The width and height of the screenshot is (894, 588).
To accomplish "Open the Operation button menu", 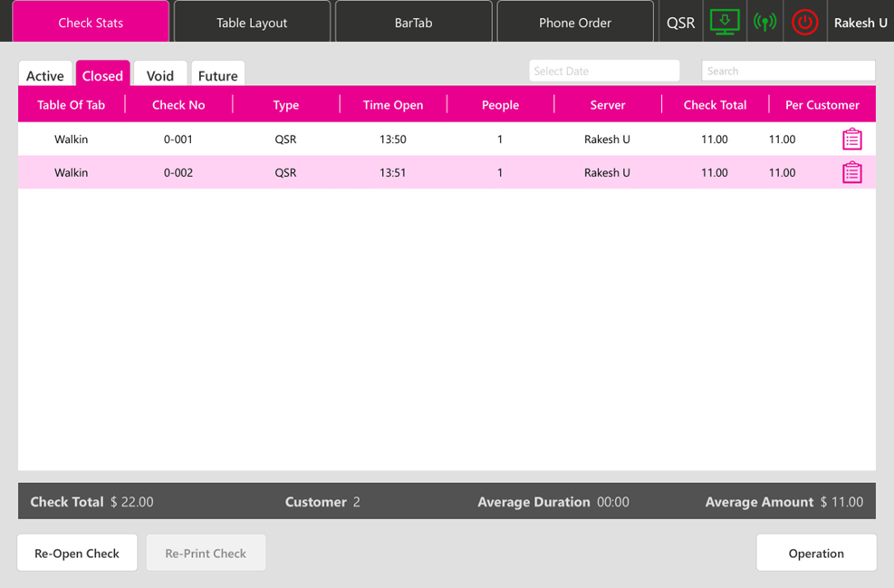I will point(816,553).
